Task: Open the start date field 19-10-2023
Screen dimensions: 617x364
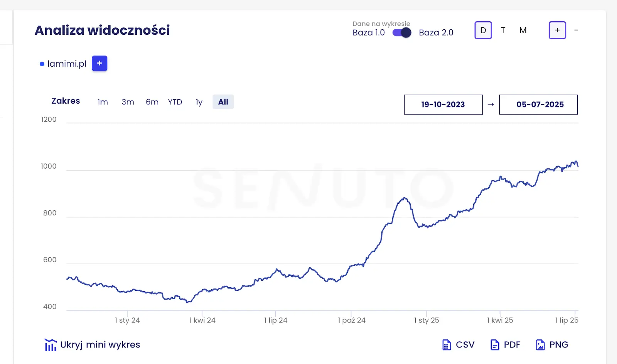Action: point(443,104)
